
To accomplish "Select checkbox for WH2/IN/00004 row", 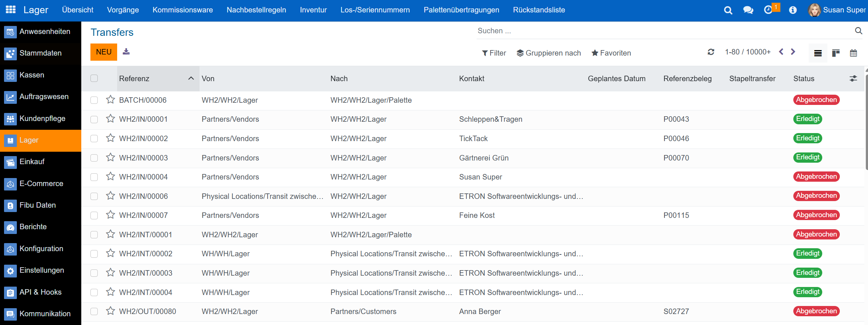I will click(94, 177).
